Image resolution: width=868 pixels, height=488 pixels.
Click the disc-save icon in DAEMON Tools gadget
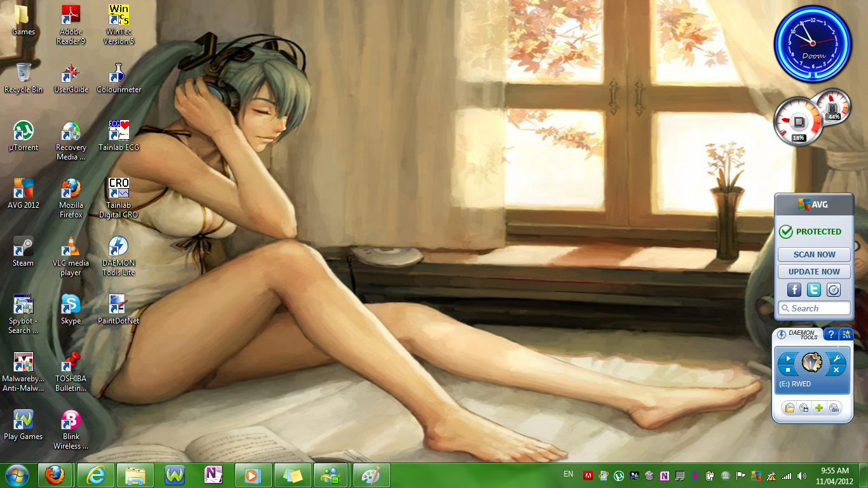(804, 408)
